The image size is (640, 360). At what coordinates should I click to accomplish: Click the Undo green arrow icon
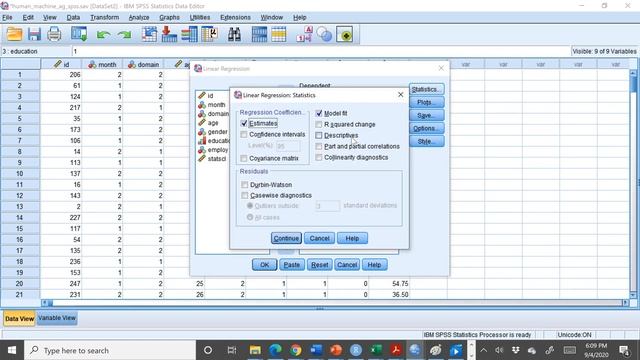(103, 35)
